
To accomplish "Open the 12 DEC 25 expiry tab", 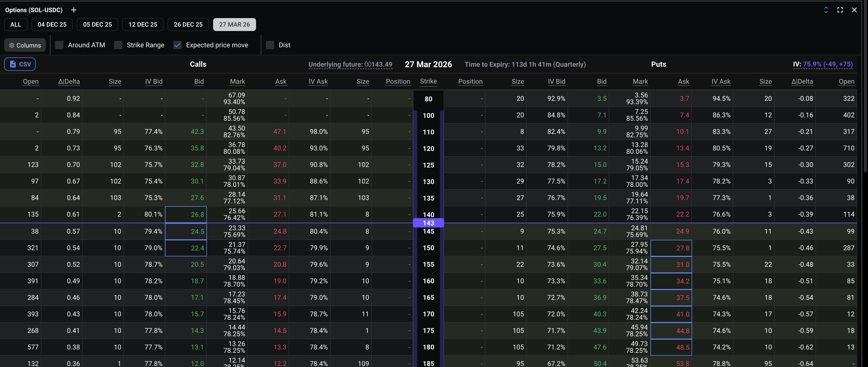I will tap(143, 25).
